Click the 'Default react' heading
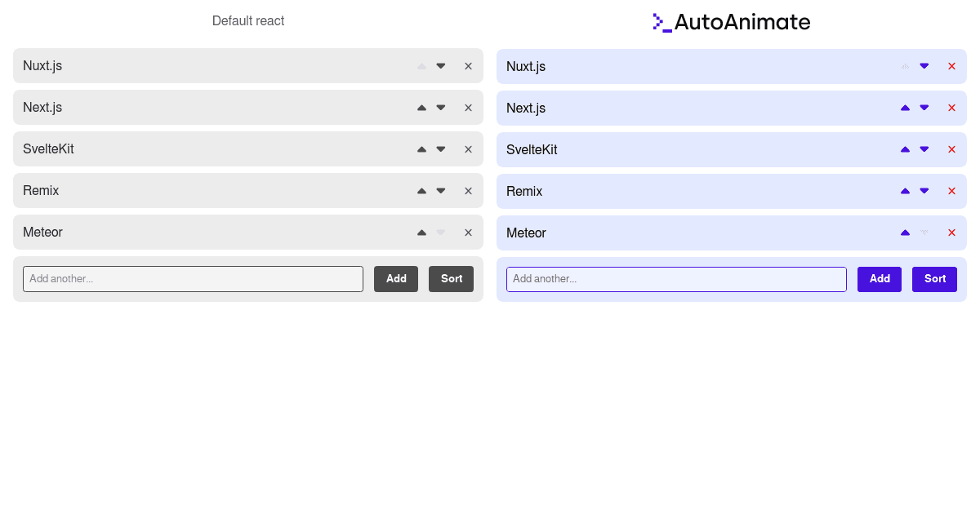Image resolution: width=980 pixels, height=514 pixels. coord(248,21)
